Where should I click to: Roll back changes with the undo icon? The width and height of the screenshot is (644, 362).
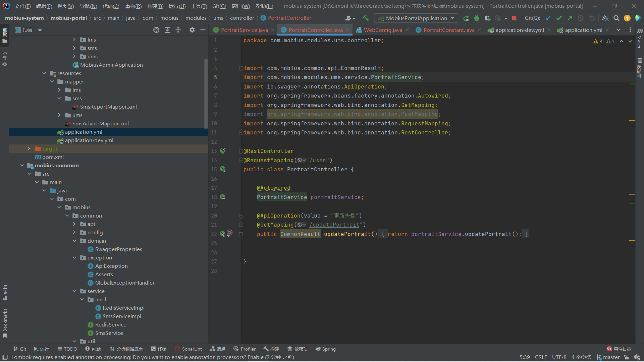click(x=592, y=18)
